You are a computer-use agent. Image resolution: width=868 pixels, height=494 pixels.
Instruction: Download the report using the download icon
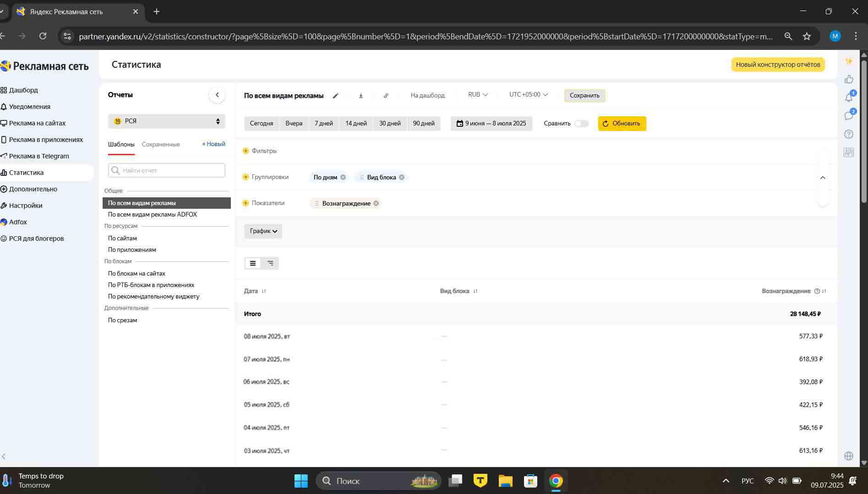(x=361, y=96)
